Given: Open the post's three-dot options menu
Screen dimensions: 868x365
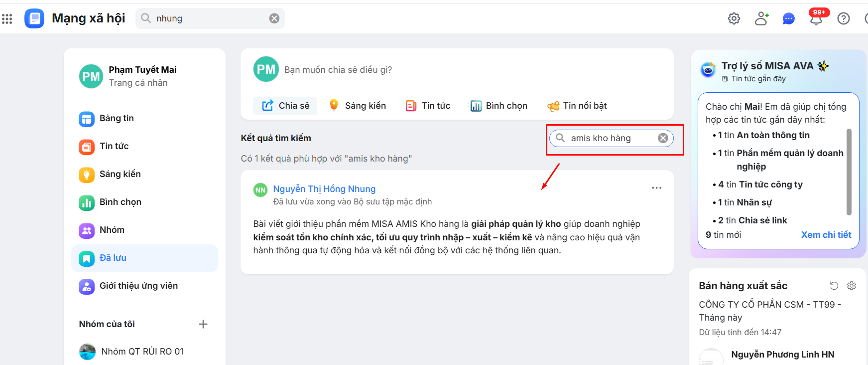Looking at the screenshot, I should (x=656, y=188).
